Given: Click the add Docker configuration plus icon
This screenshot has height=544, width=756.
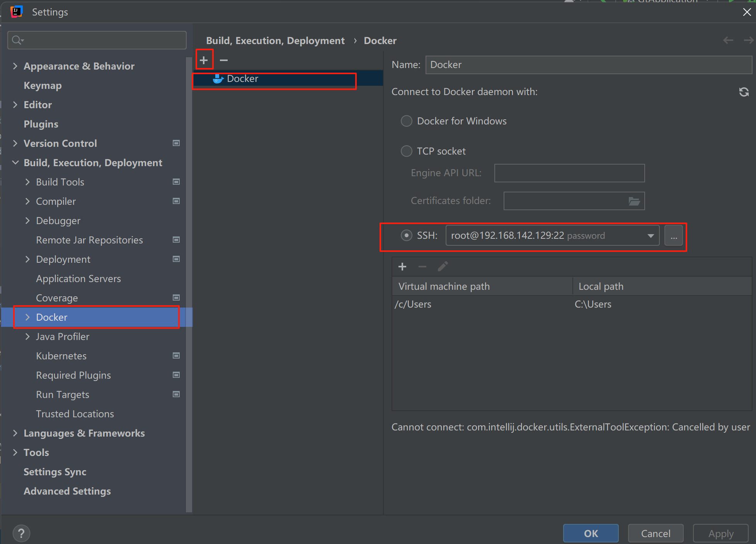Looking at the screenshot, I should point(204,60).
